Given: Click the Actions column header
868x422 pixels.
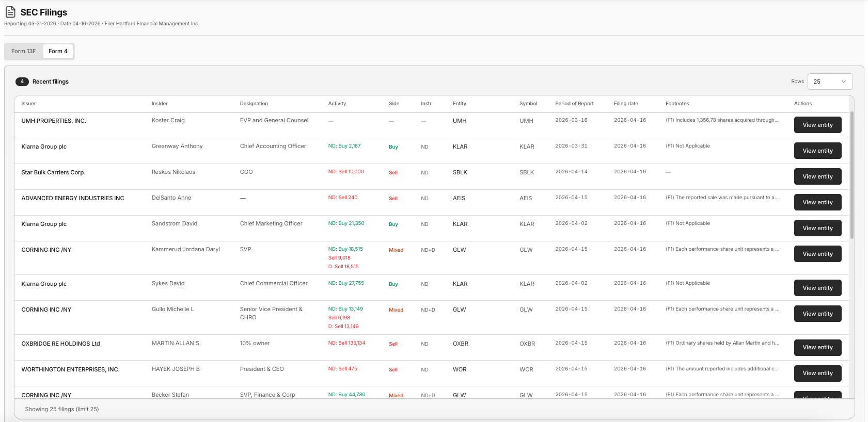Looking at the screenshot, I should [x=803, y=104].
